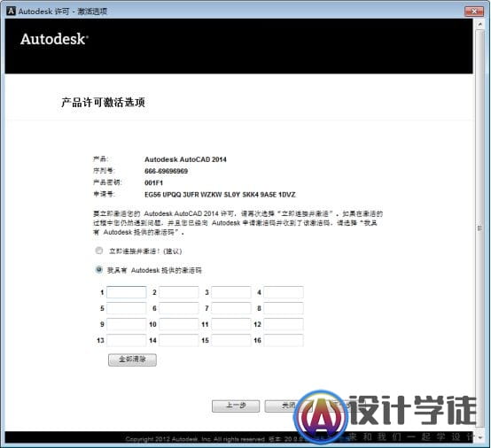Click activation code field 7
The width and height of the screenshot is (491, 448).
[231, 308]
